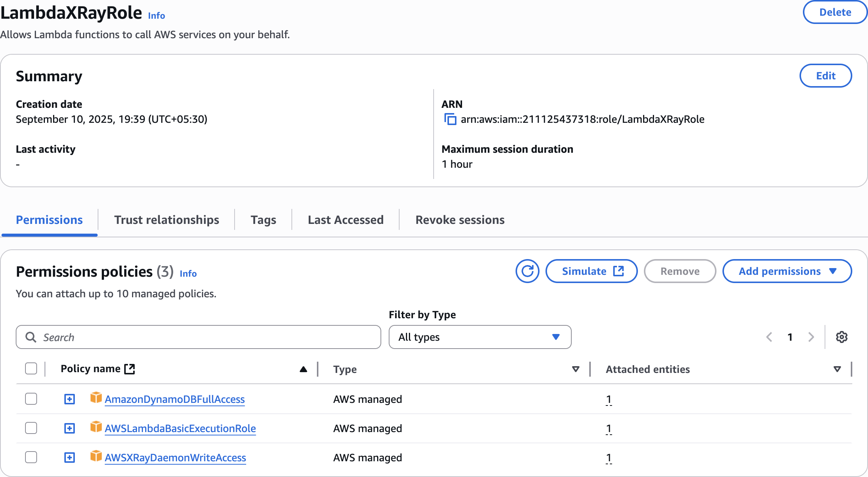
Task: Go to next page arrow
Action: [x=811, y=337]
